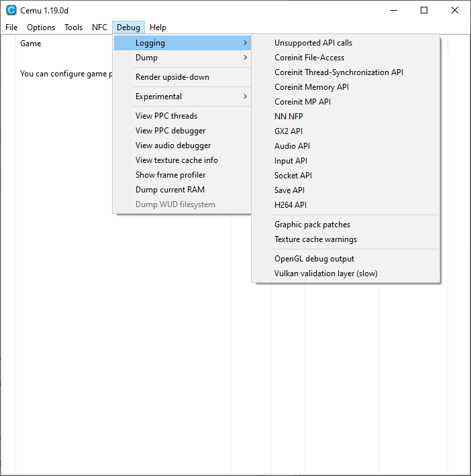Minimize the Cemu window
The image size is (471, 476).
[394, 10]
